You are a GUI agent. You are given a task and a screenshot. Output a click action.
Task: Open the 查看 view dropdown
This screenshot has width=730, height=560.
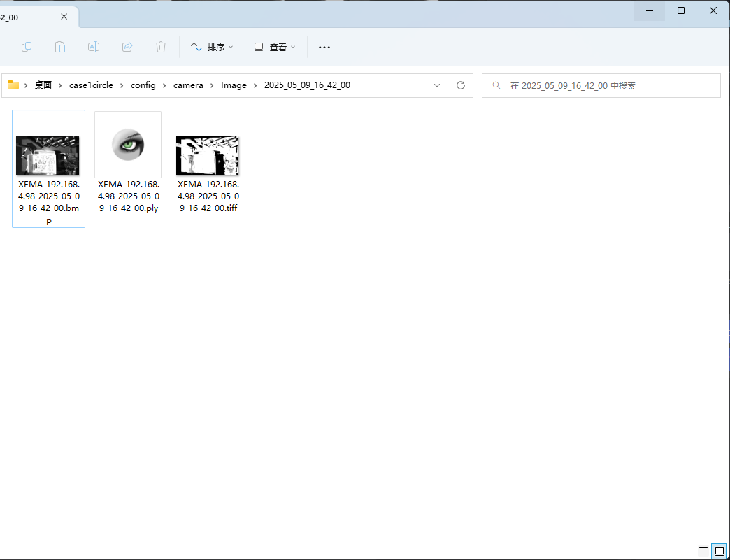click(x=274, y=47)
